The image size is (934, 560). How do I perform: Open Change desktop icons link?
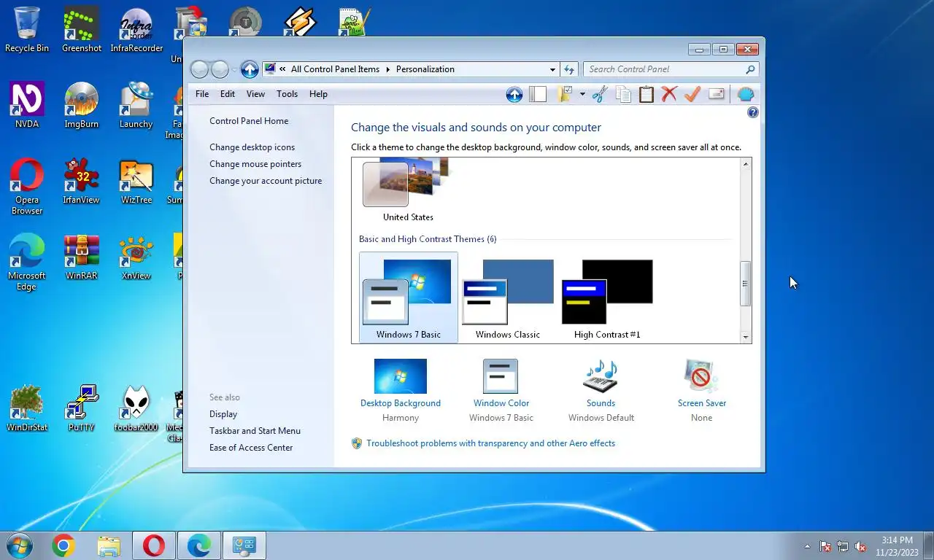coord(252,147)
